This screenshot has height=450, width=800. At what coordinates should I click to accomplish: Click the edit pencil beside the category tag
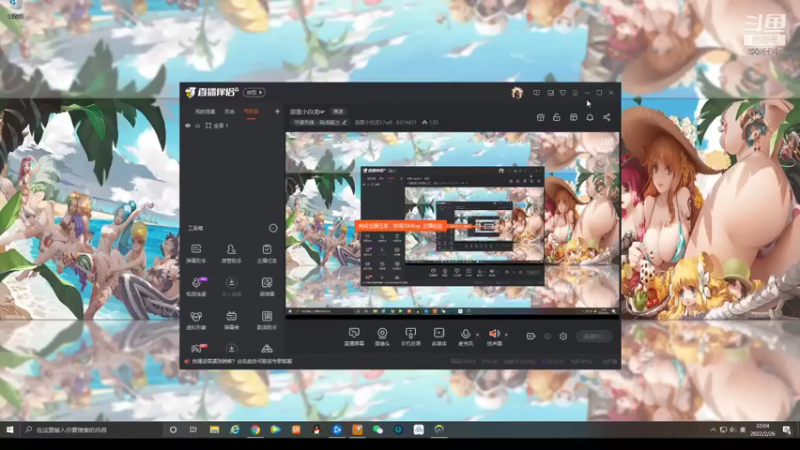(345, 122)
